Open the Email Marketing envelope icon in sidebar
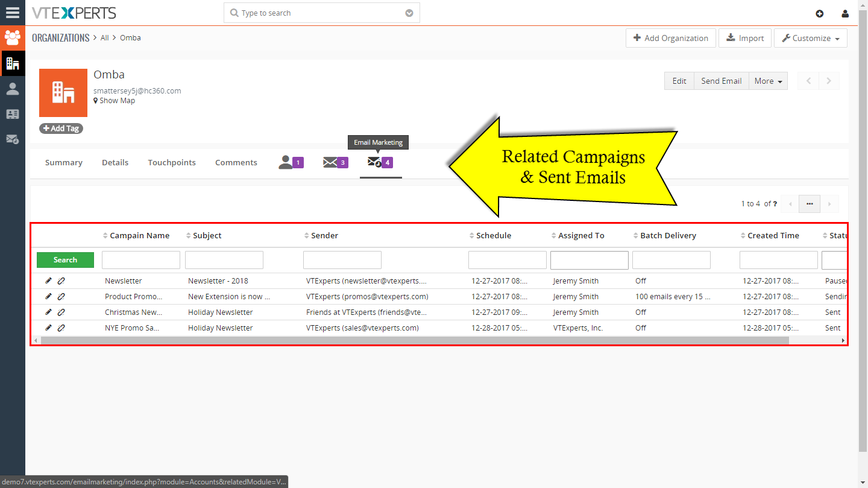 13,139
